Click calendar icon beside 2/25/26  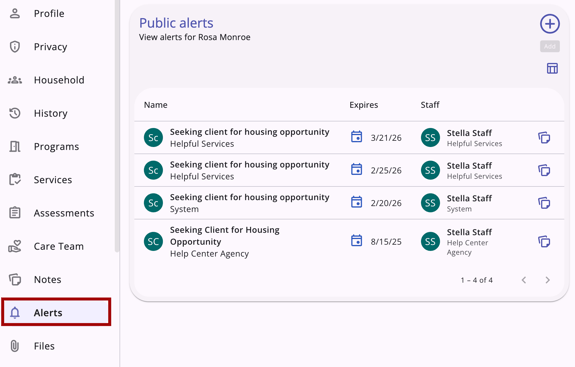pyautogui.click(x=356, y=169)
